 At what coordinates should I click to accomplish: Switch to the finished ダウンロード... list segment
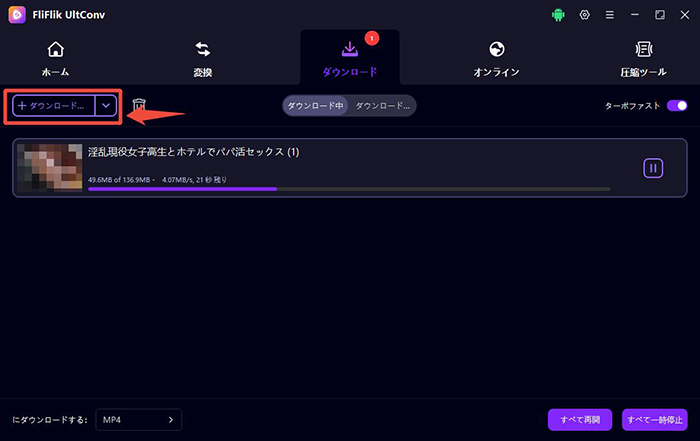[382, 106]
